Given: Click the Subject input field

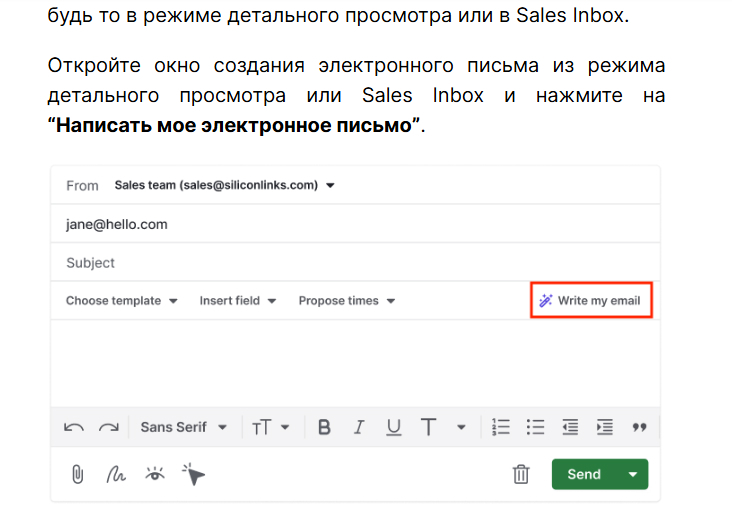Looking at the screenshot, I should [x=355, y=262].
